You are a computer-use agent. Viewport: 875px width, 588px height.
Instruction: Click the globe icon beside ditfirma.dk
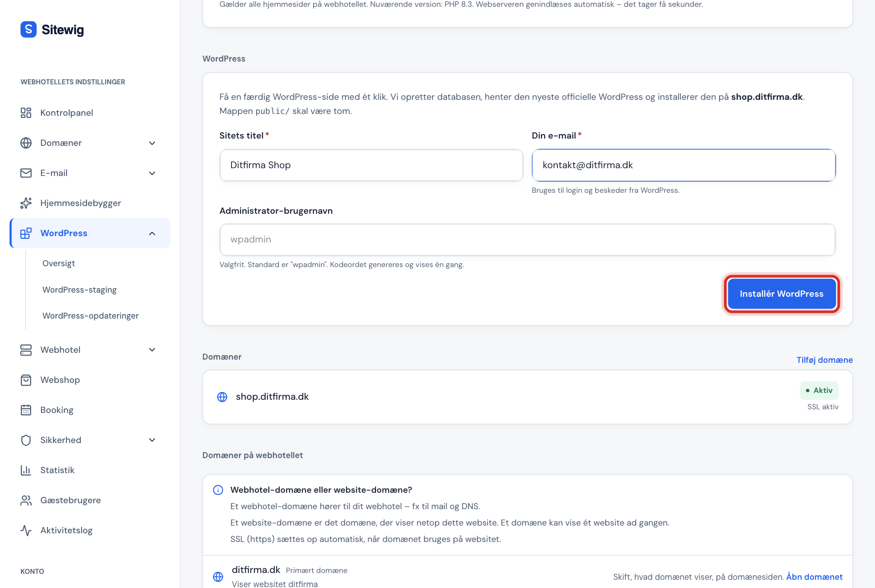218,577
